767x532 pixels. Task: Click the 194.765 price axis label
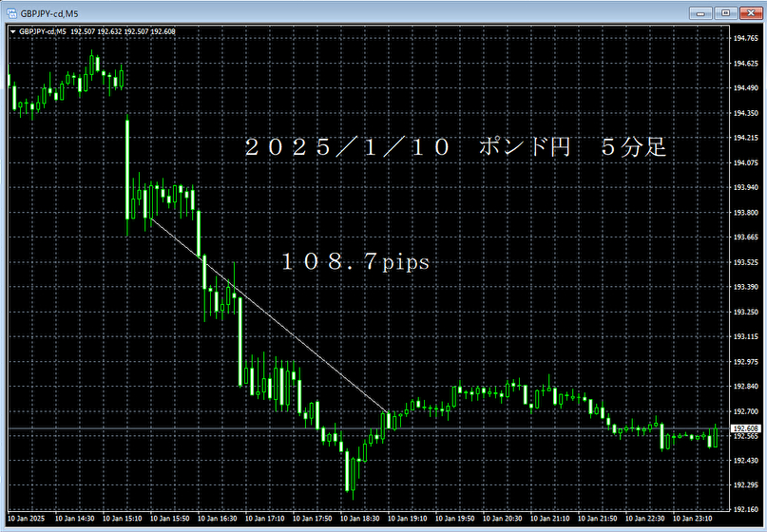click(x=744, y=39)
